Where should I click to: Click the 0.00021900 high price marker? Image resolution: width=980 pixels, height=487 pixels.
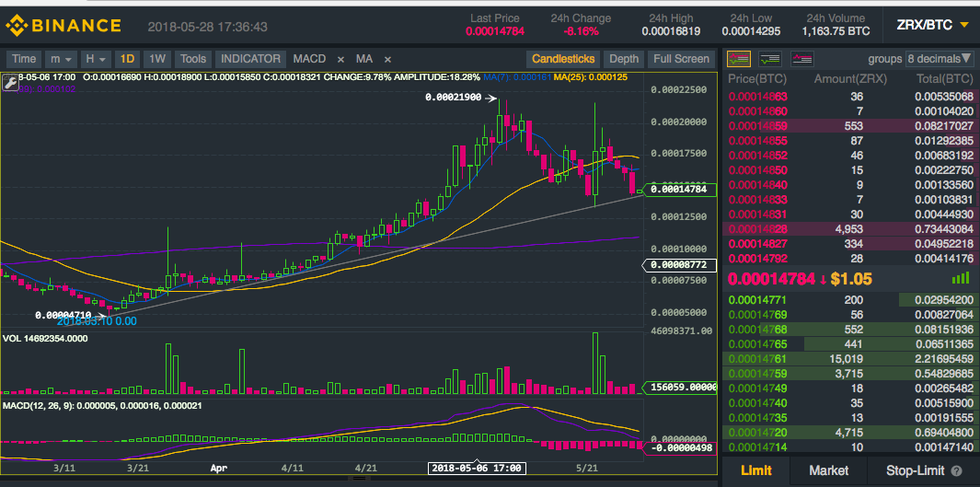click(454, 98)
